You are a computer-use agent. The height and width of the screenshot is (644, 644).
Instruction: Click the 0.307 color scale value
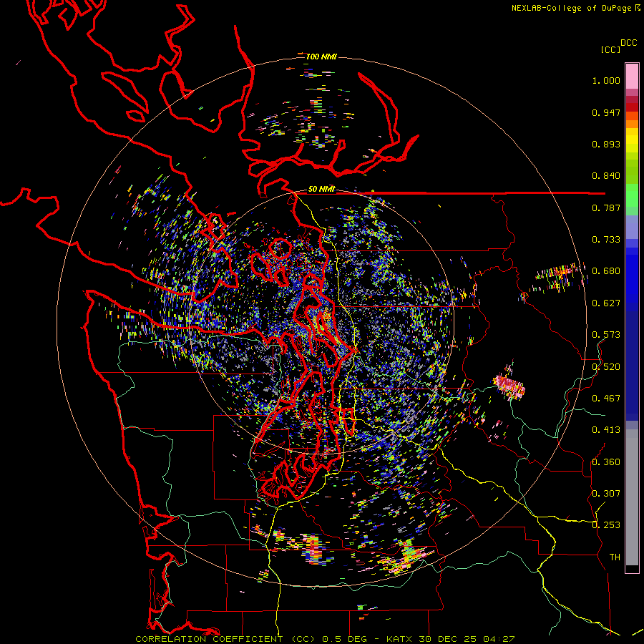(x=606, y=493)
